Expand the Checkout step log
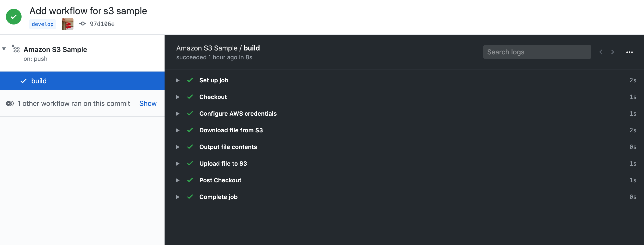 pyautogui.click(x=178, y=97)
